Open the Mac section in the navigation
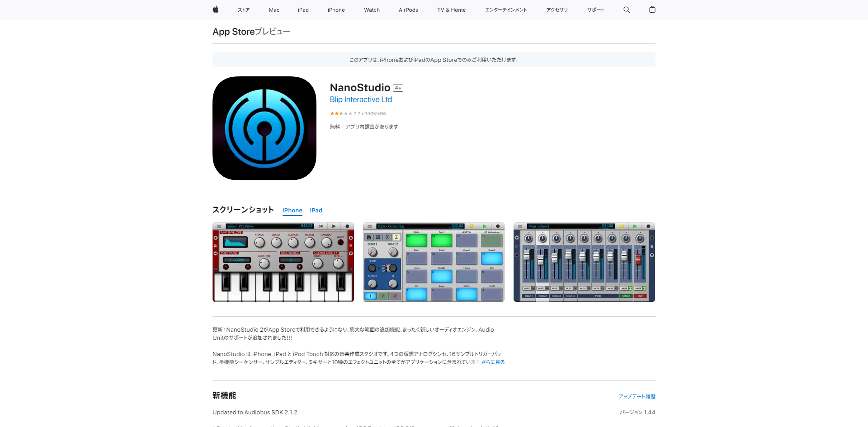Screen dimensions: 868x427 (274, 9)
